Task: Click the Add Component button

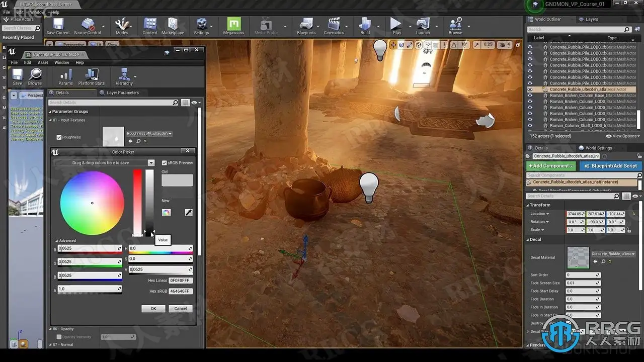Action: pos(550,166)
